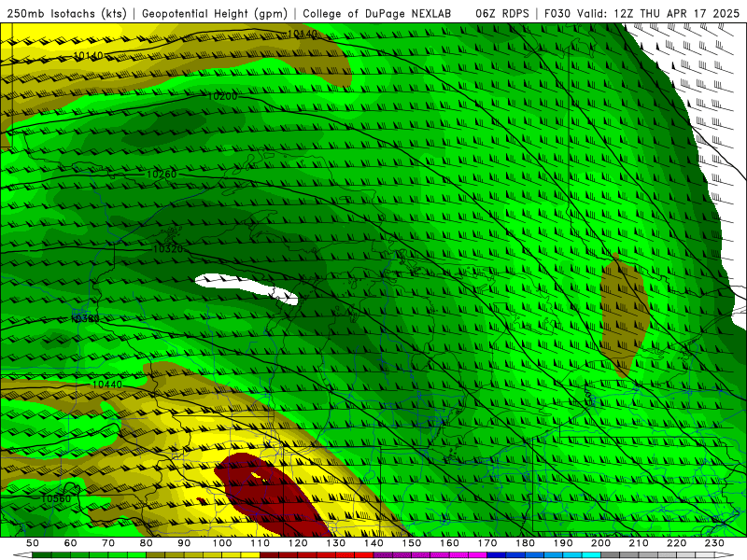The width and height of the screenshot is (747, 560).
Task: Select the 70 value on the color scale
Action: click(x=108, y=543)
